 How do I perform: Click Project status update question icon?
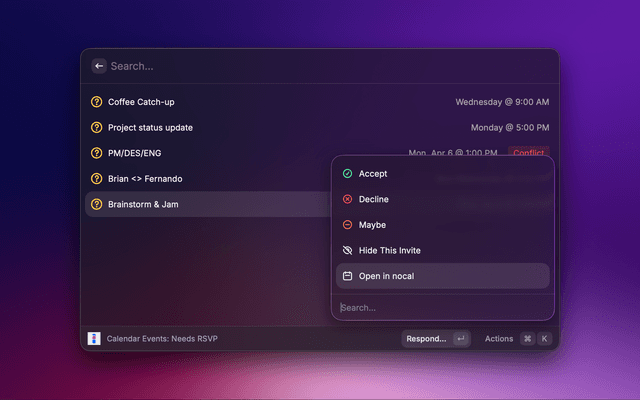[97, 128]
